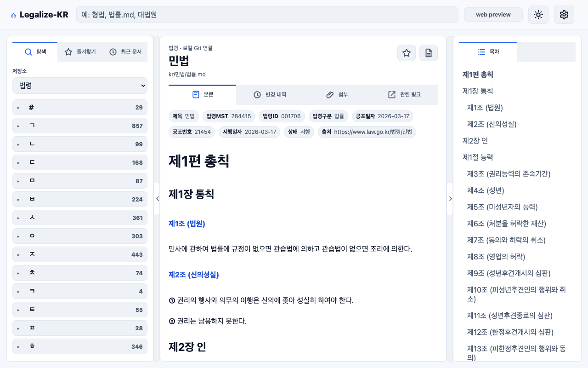Open the 관련 링크 tab
Image resolution: width=588 pixels, height=368 pixels.
[x=404, y=95]
